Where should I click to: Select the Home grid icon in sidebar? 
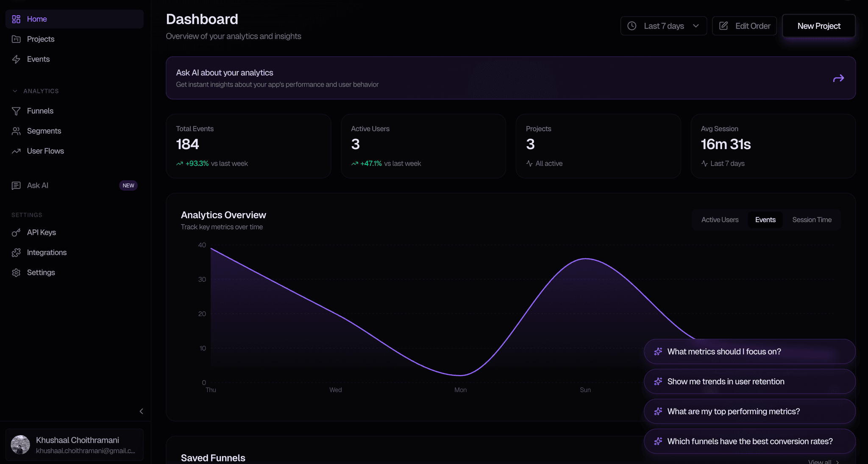point(16,19)
